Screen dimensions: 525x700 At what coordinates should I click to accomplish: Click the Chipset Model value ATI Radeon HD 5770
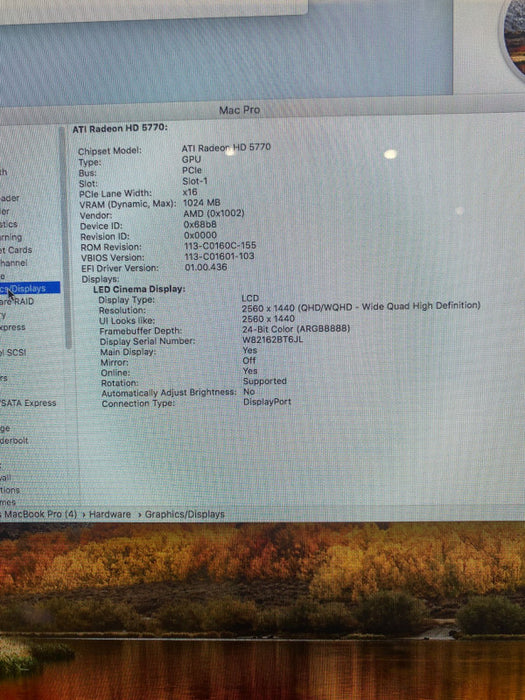coord(226,148)
